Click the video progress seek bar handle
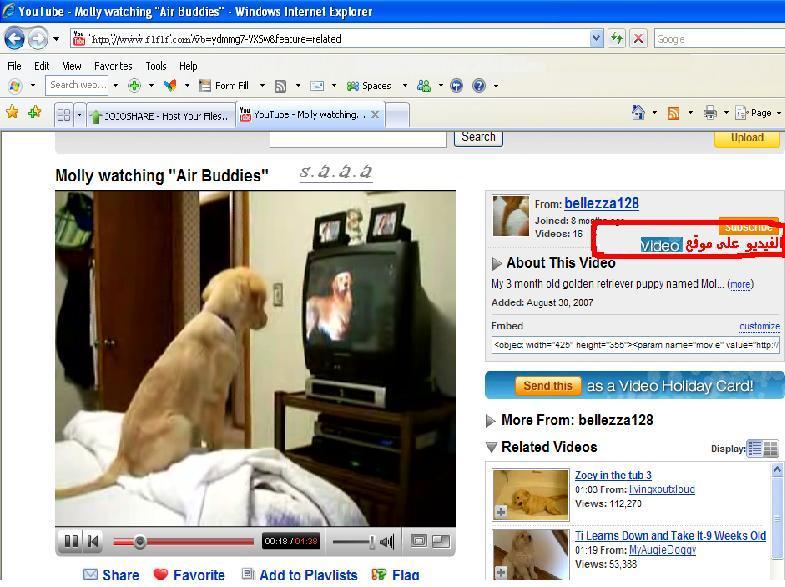This screenshot has width=785, height=587. click(140, 542)
